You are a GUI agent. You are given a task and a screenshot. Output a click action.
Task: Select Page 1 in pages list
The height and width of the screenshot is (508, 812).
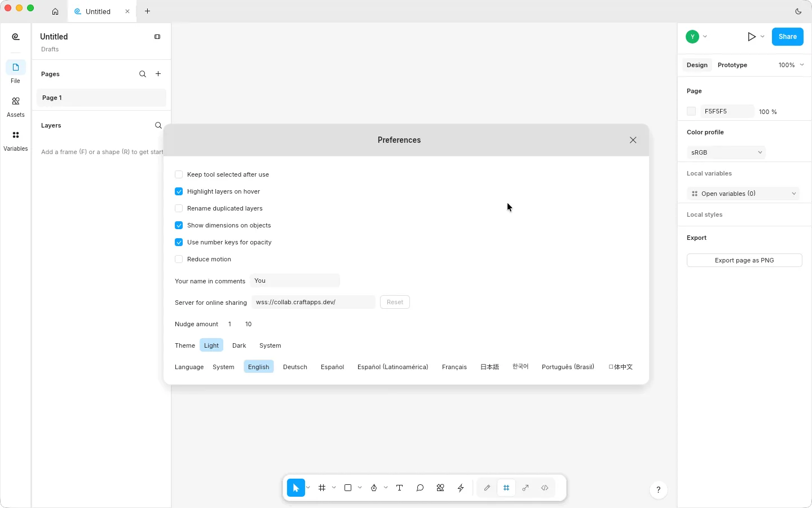pos(101,98)
